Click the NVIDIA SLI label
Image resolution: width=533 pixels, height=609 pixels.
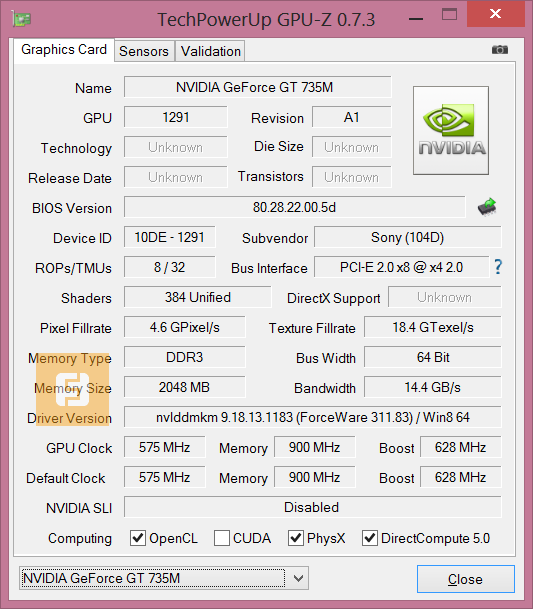click(79, 508)
